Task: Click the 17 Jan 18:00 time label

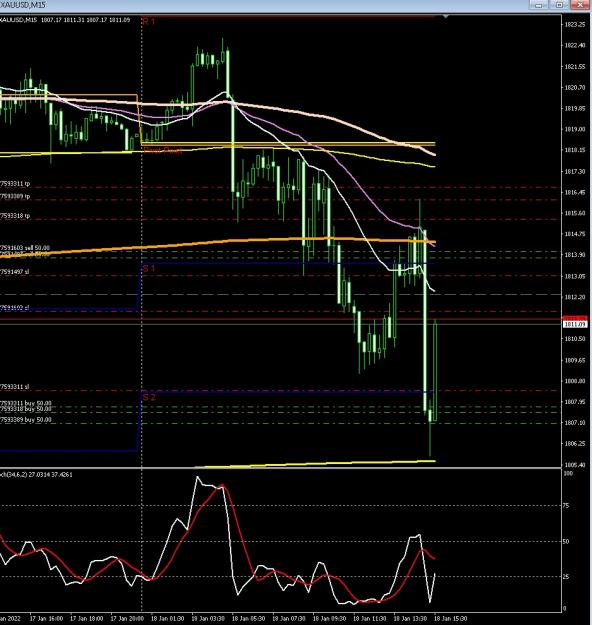Action: click(87, 619)
